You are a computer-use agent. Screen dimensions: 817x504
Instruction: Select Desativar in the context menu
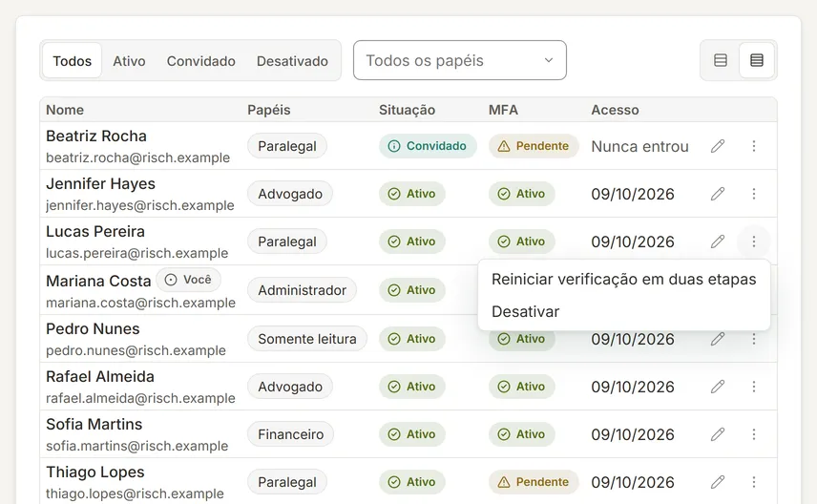point(623,312)
